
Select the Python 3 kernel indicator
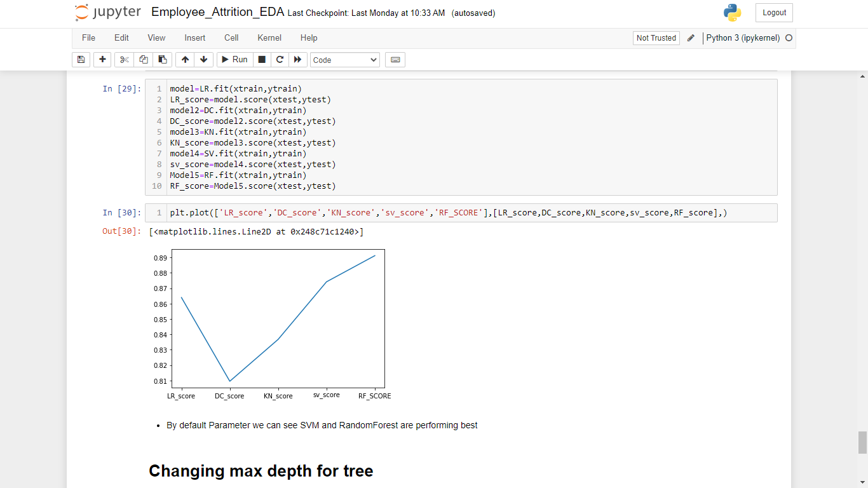click(x=742, y=37)
